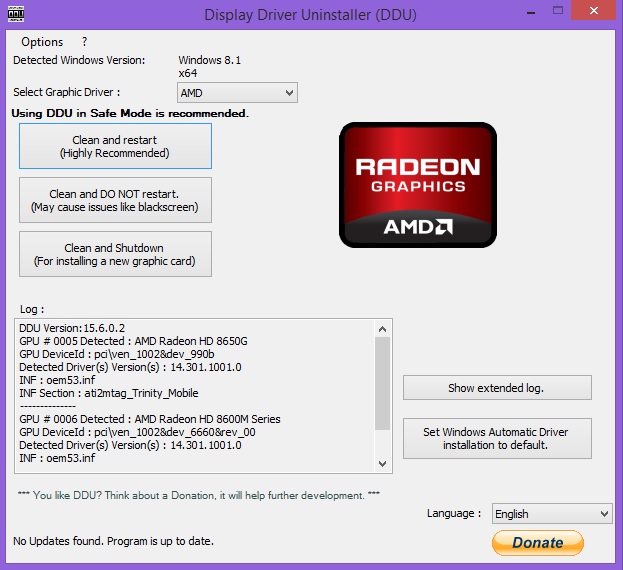Click inside the Log text box
The height and width of the screenshot is (570, 623).
click(196, 396)
